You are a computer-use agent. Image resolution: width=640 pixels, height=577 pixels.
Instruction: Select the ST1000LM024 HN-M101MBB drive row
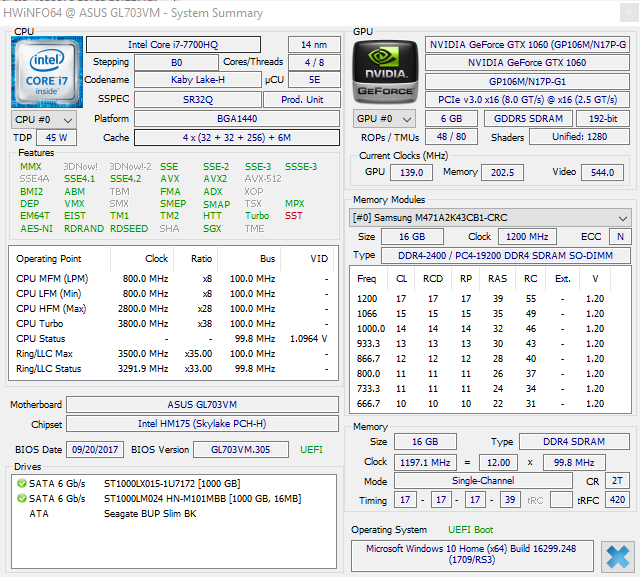point(173,499)
